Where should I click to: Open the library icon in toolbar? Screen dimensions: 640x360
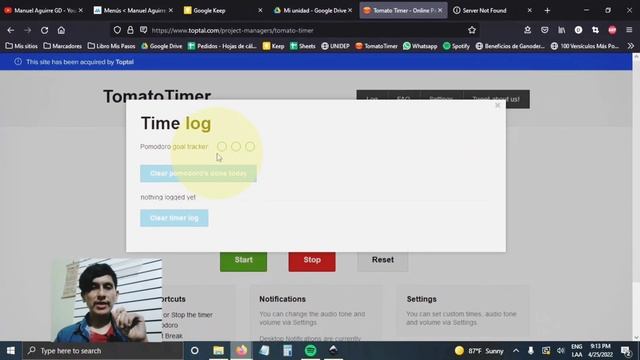(x=562, y=30)
